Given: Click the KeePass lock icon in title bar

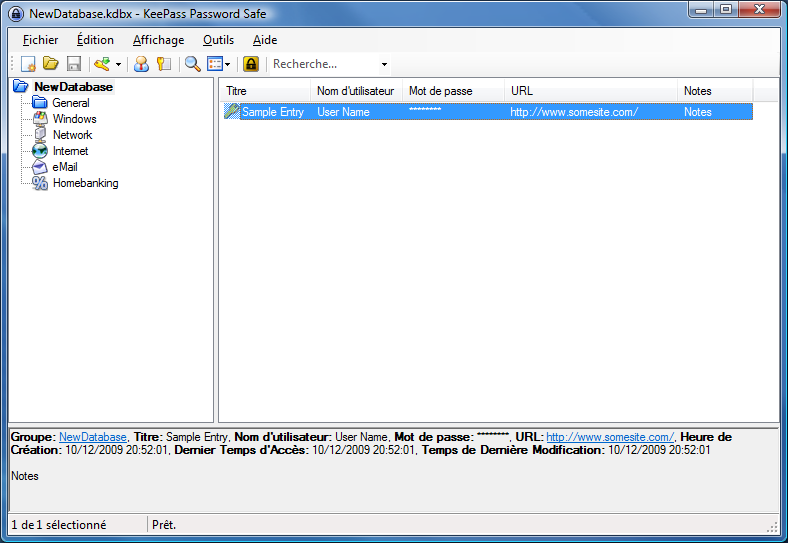Looking at the screenshot, I should pos(16,14).
